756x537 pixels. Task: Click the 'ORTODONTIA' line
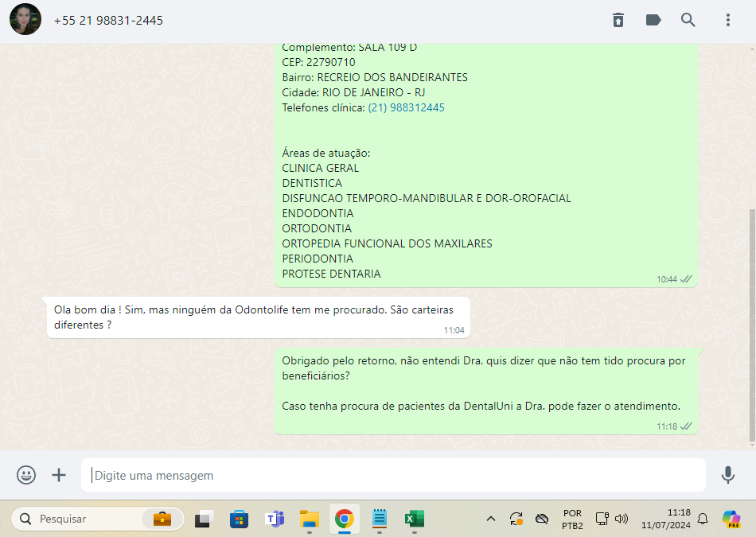point(317,228)
